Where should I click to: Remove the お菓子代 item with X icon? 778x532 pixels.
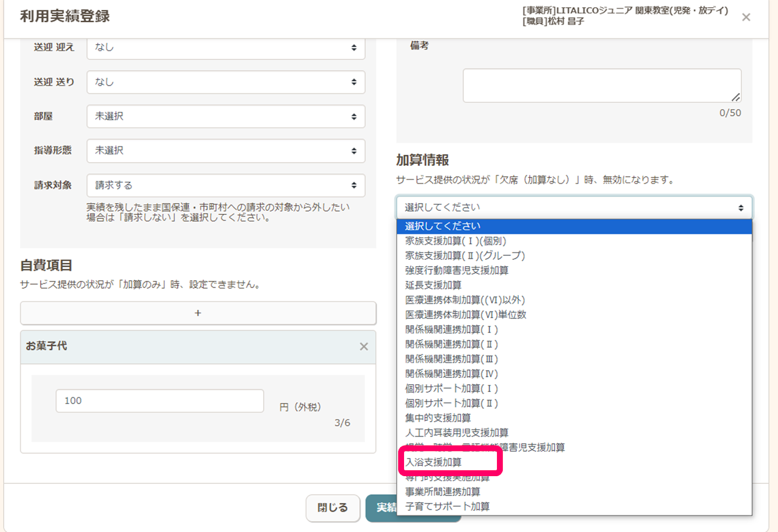pos(364,346)
